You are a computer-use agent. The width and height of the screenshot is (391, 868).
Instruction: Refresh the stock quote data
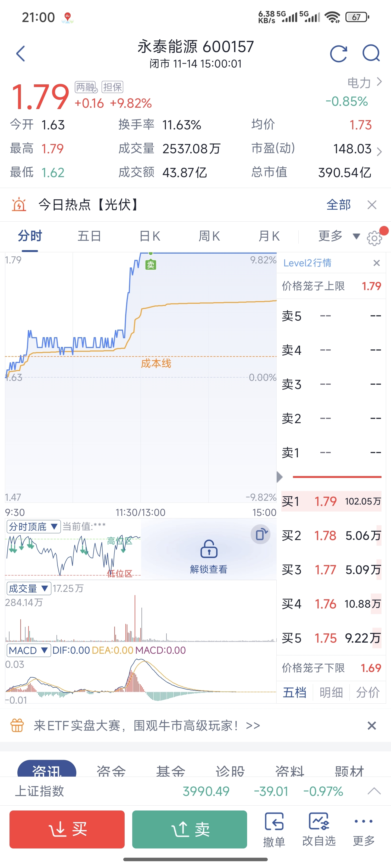(338, 54)
